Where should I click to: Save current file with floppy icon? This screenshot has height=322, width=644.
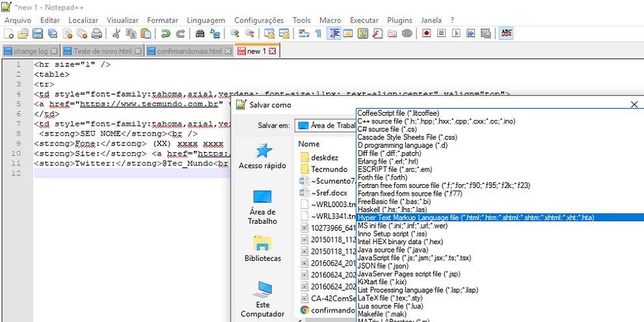(x=38, y=34)
